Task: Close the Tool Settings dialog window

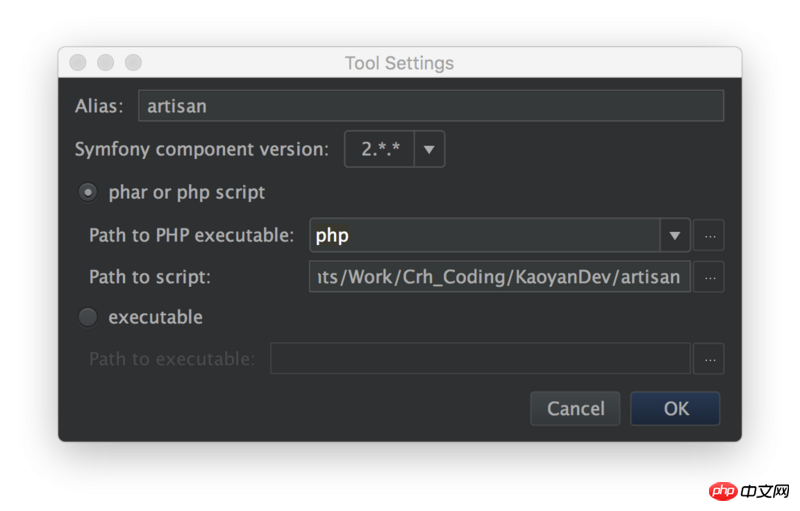Action: click(77, 63)
